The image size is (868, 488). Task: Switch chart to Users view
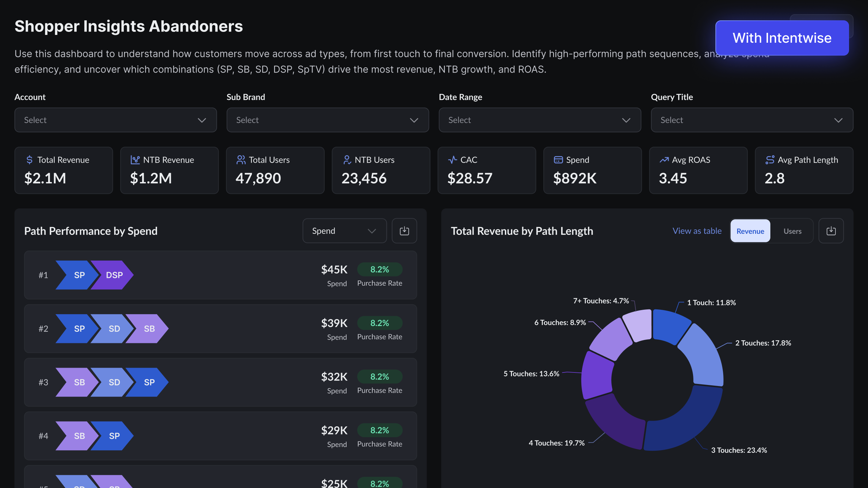(792, 231)
